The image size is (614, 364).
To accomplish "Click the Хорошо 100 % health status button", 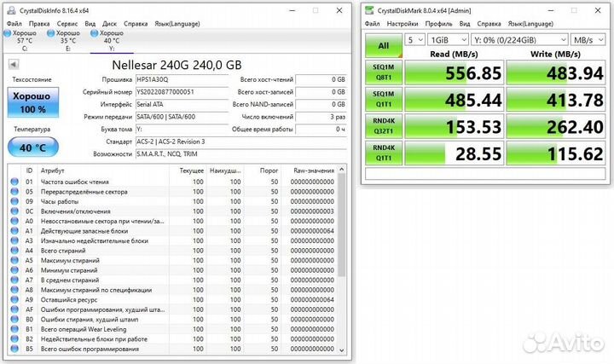I will click(33, 102).
